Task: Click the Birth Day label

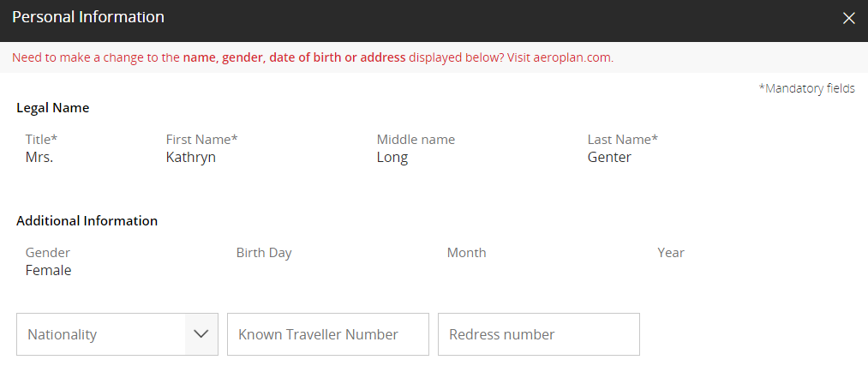Action: pos(264,253)
